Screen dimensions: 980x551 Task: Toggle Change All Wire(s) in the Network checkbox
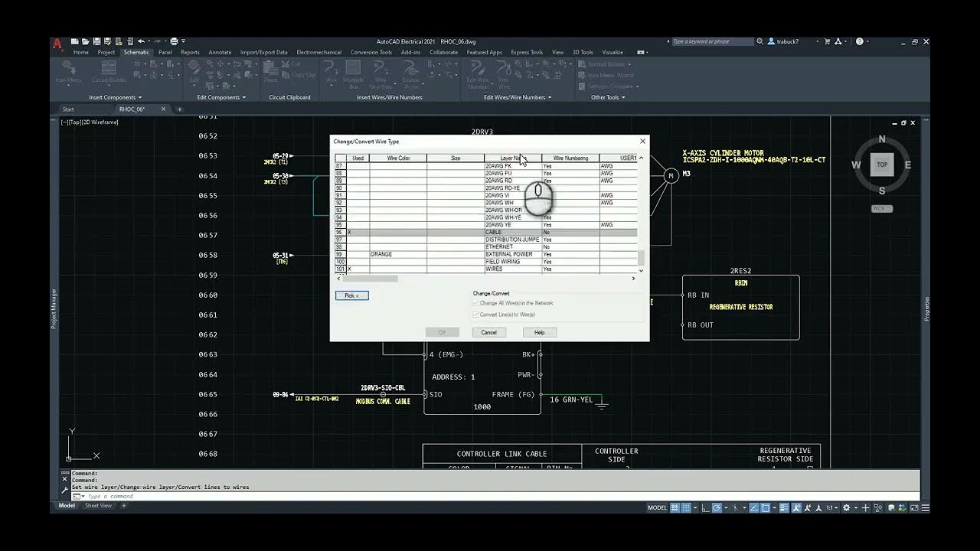pos(475,303)
